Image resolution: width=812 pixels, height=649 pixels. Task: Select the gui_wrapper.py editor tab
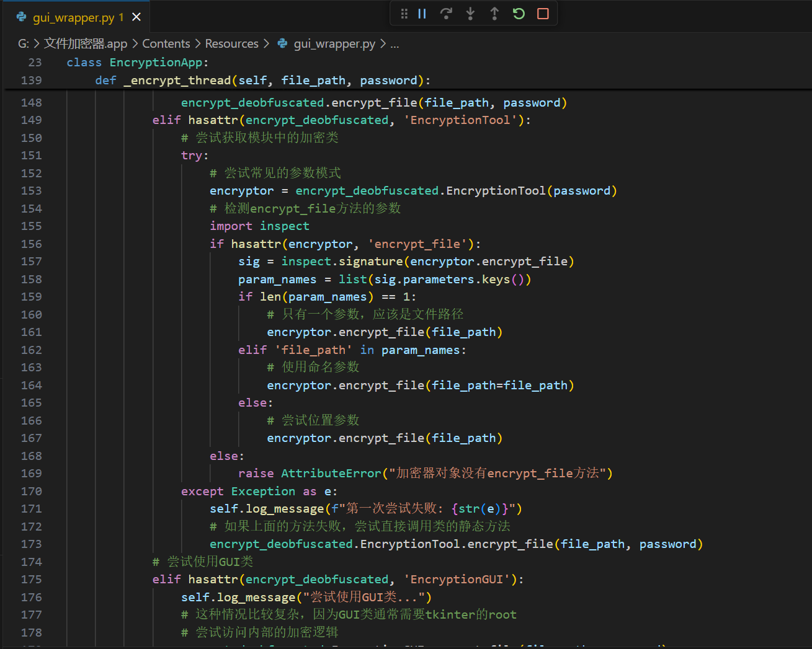coord(73,17)
